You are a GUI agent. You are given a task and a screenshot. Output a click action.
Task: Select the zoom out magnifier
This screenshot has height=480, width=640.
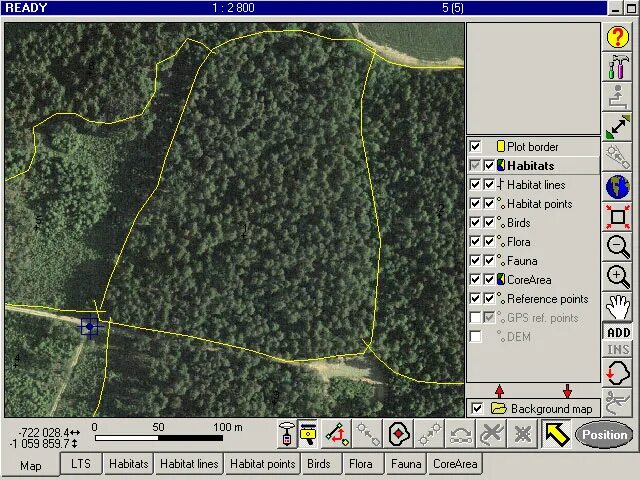pos(618,247)
